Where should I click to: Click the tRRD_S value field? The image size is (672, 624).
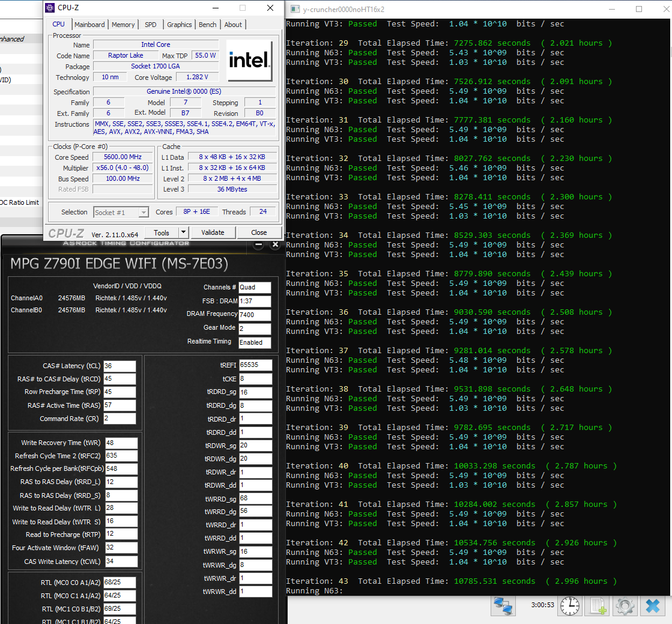pyautogui.click(x=121, y=495)
